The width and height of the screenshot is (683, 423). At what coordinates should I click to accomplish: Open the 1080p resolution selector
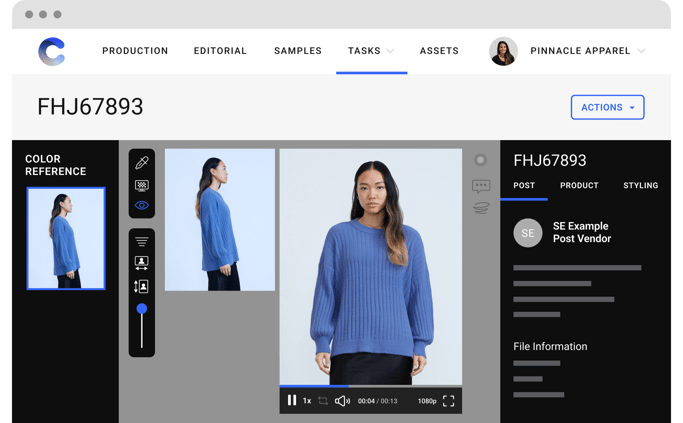tap(427, 401)
